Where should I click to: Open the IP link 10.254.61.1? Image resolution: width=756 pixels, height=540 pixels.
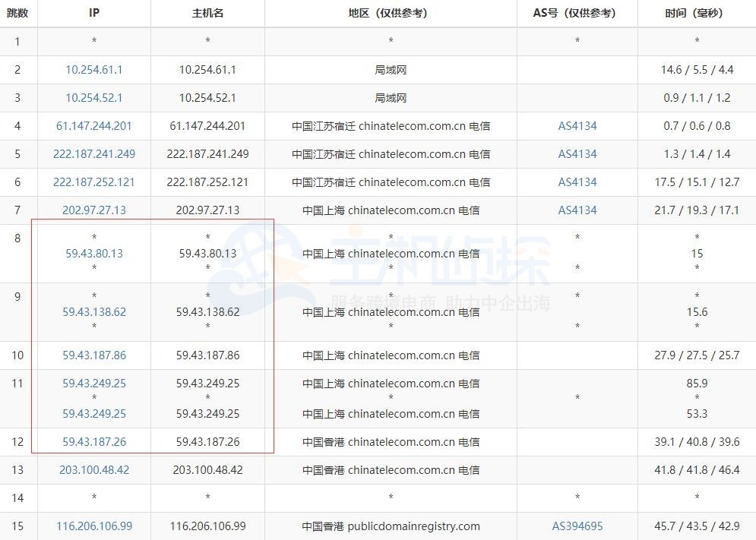(93, 69)
